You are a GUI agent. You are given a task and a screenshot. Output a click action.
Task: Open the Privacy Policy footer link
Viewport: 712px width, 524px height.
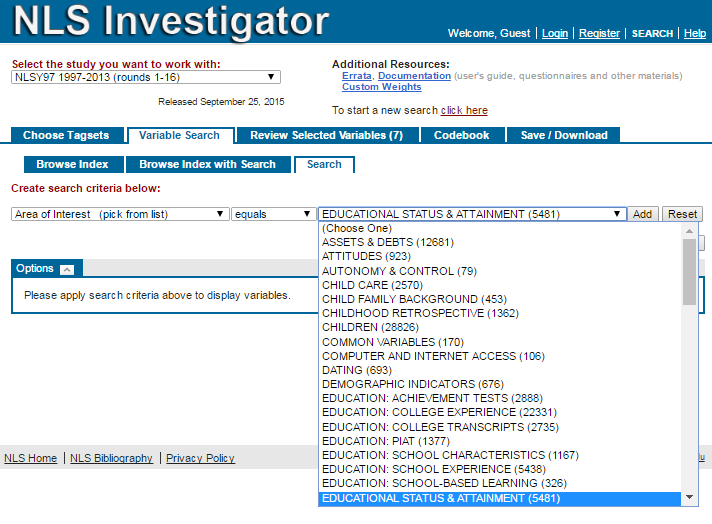200,458
